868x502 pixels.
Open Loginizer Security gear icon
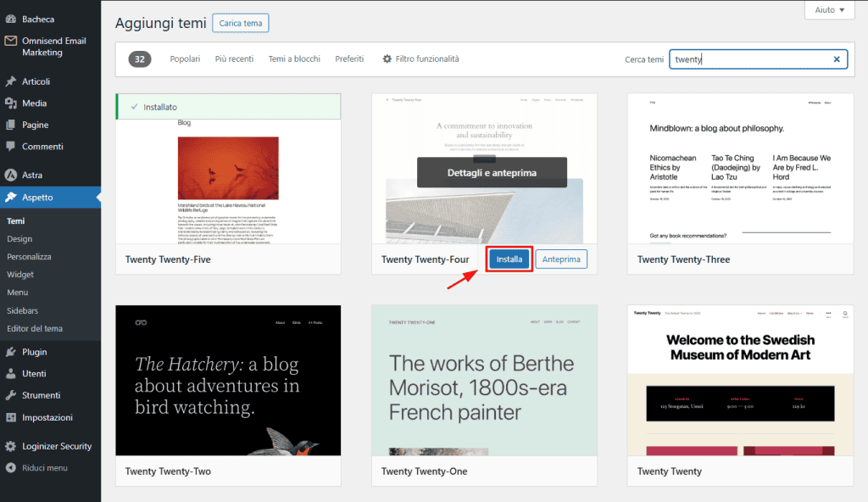(11, 446)
